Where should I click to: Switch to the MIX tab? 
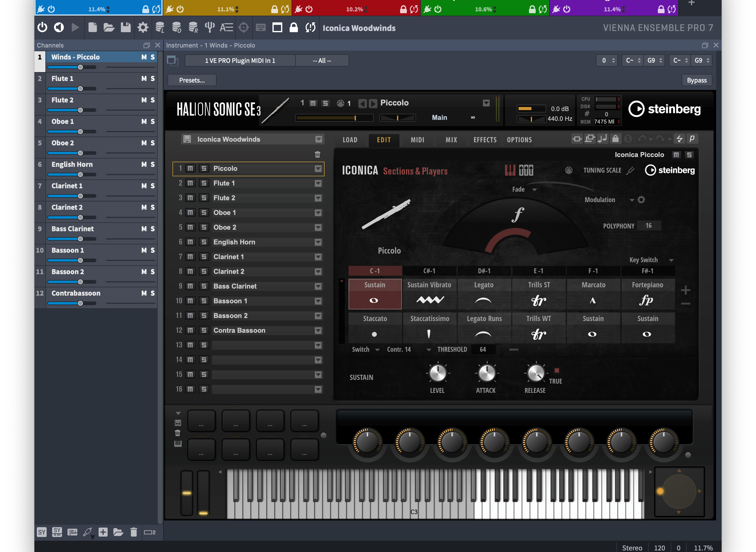[x=451, y=140]
